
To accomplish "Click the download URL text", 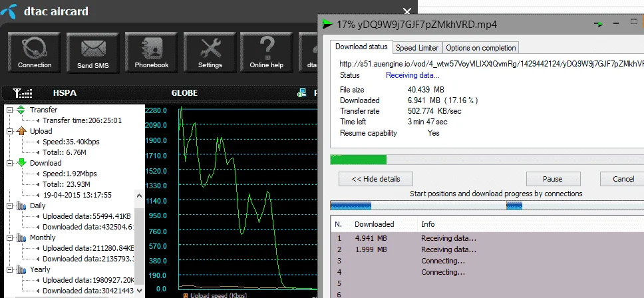I will click(x=491, y=64).
